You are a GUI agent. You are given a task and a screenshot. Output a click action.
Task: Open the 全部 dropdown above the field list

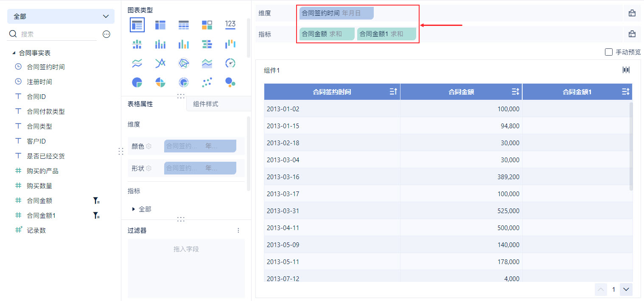pos(61,16)
